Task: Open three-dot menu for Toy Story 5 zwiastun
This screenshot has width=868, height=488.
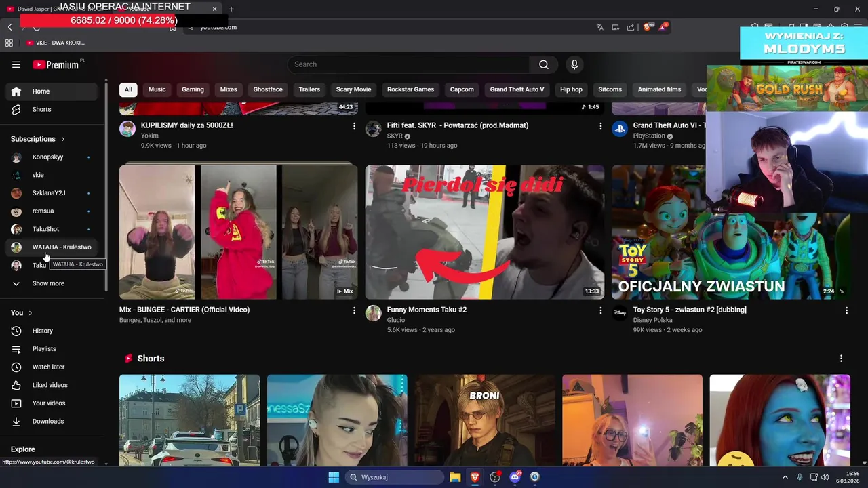Action: [846, 310]
